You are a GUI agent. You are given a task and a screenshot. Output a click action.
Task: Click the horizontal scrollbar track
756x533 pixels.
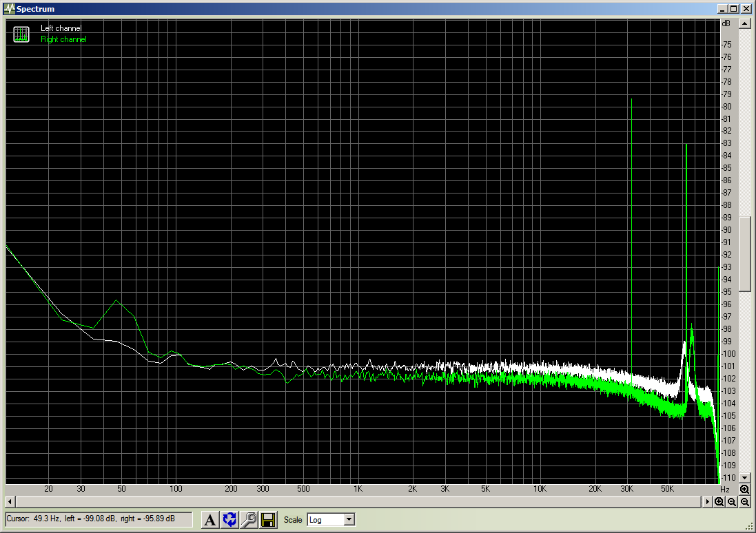[358, 502]
